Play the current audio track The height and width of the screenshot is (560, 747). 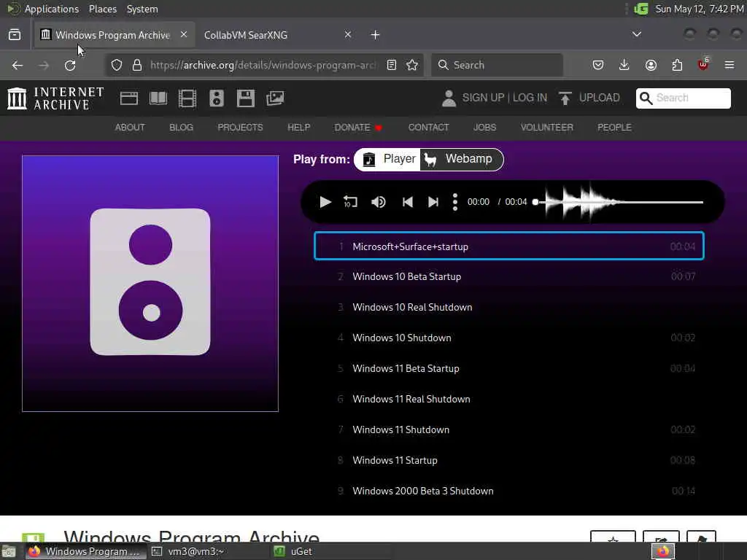pyautogui.click(x=325, y=202)
